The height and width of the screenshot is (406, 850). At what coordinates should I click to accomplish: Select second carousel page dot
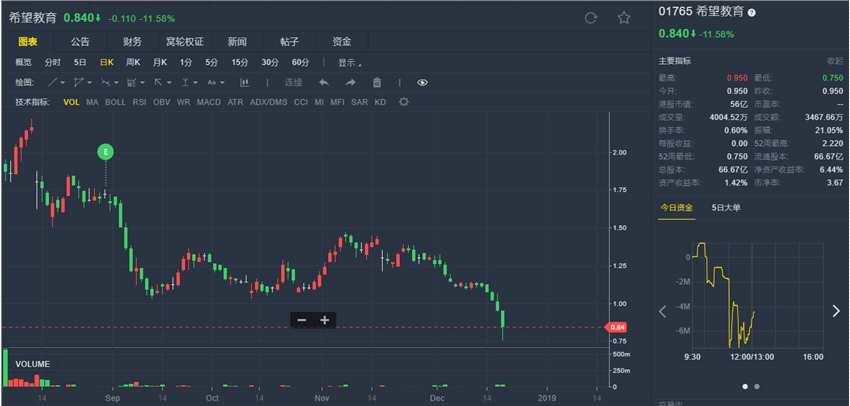click(757, 386)
